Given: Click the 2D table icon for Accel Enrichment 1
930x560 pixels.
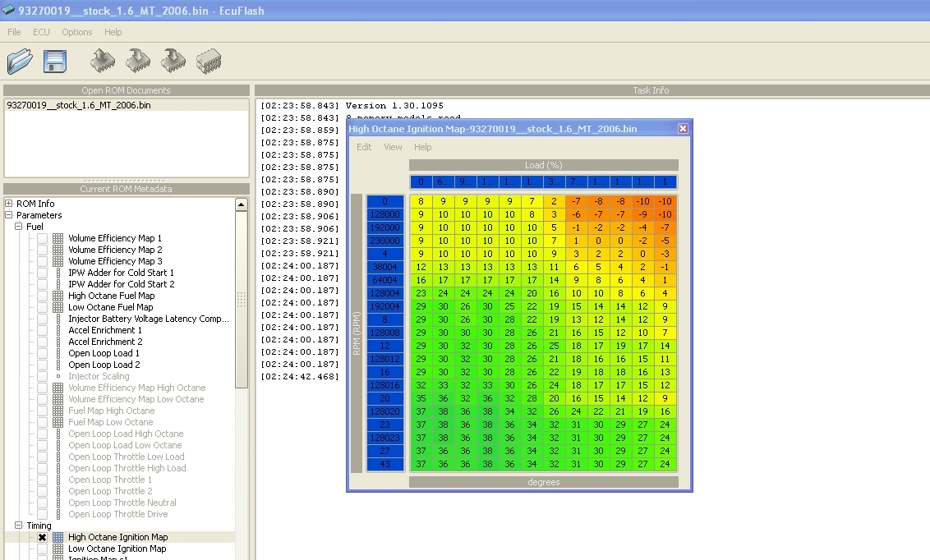Looking at the screenshot, I should coord(58,330).
